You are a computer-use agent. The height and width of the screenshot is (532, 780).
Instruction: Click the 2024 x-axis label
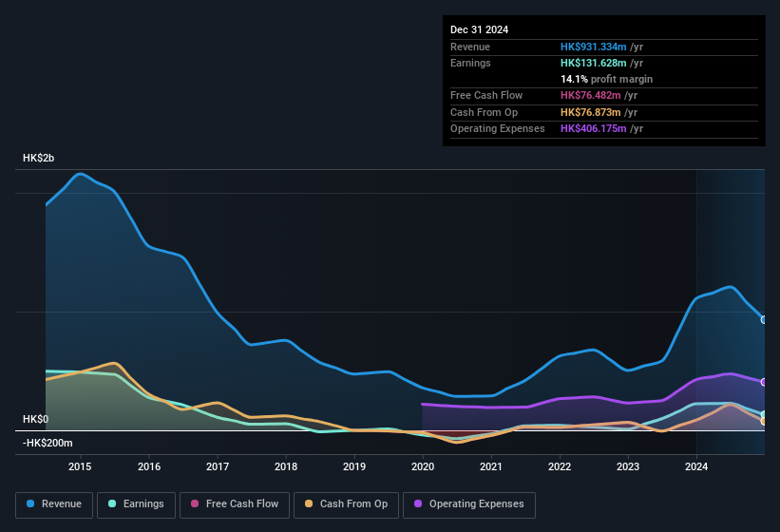pyautogui.click(x=696, y=466)
